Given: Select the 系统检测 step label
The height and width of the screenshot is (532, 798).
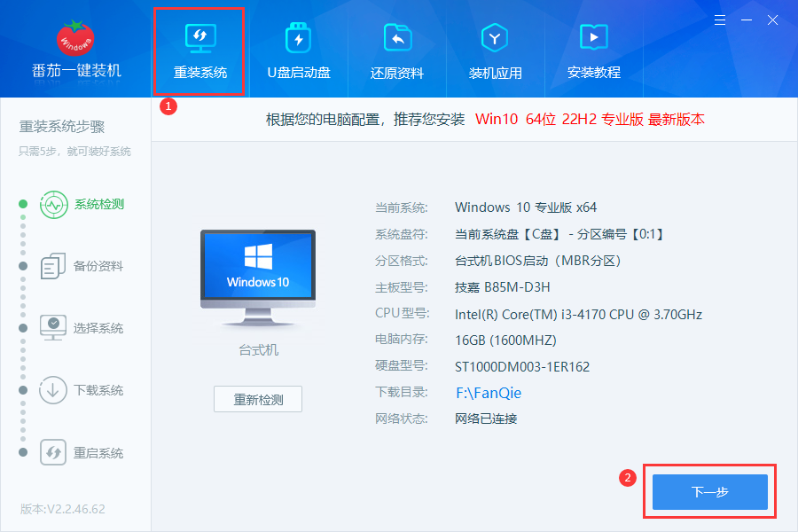Looking at the screenshot, I should point(99,205).
